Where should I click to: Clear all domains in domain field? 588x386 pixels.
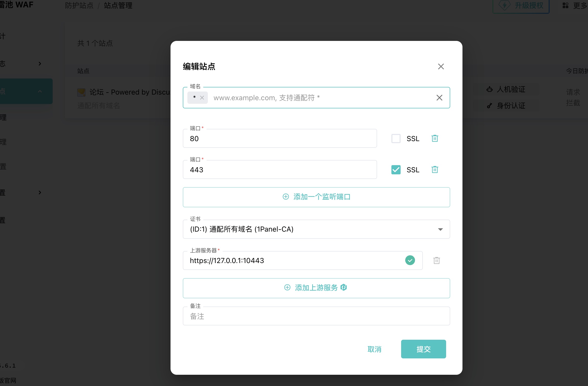point(439,98)
